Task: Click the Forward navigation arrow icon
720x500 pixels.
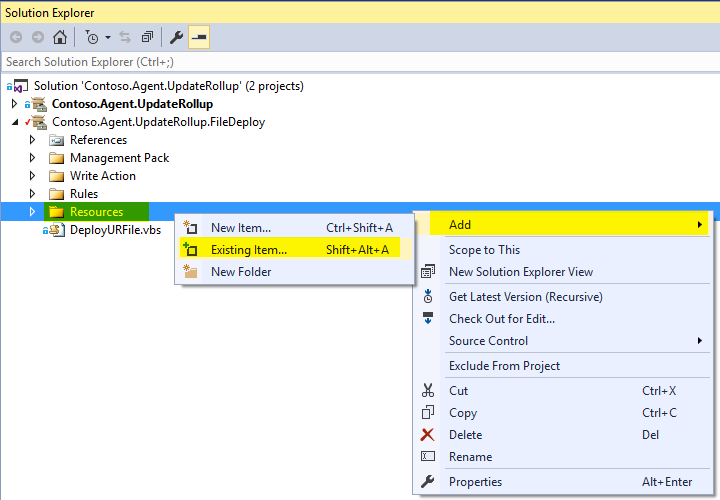Action: tap(38, 37)
